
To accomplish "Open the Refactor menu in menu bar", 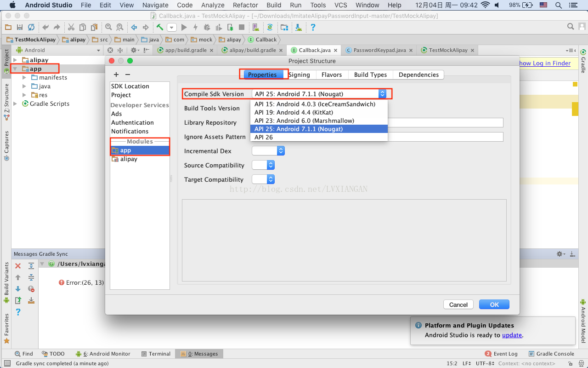I will (245, 5).
